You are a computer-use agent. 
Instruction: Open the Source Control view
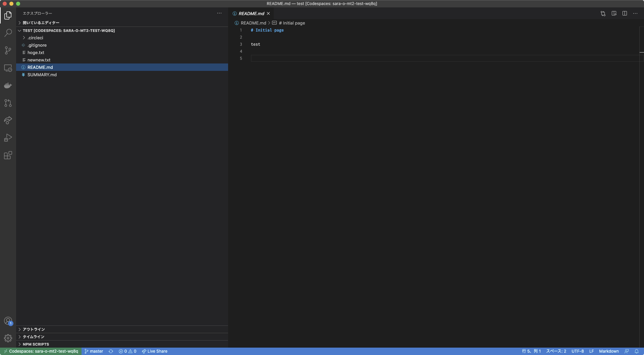point(8,50)
